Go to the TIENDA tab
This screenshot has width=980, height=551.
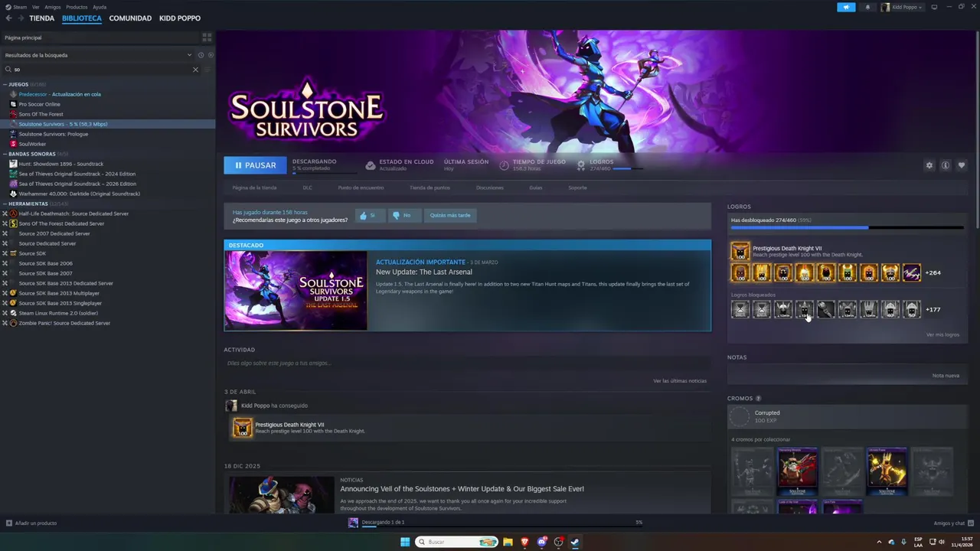coord(41,18)
